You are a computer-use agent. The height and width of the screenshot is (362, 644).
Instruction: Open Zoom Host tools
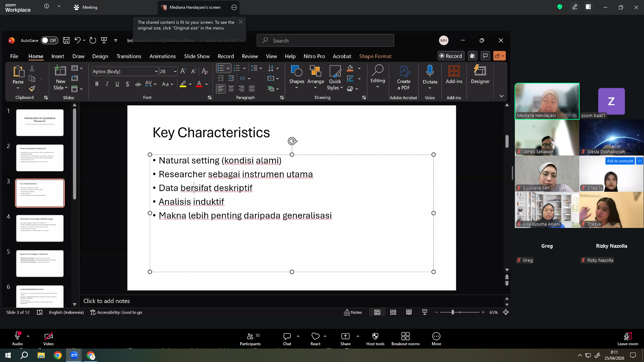(375, 339)
